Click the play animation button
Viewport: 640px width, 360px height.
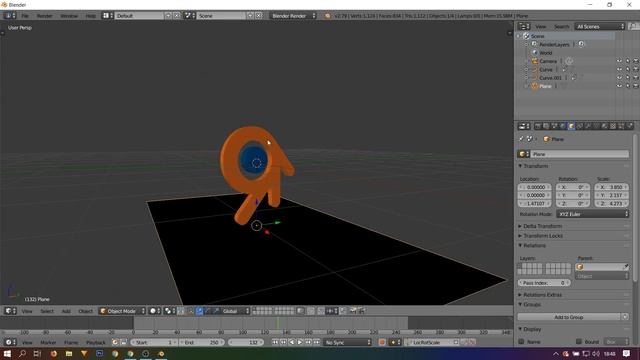pos(300,342)
